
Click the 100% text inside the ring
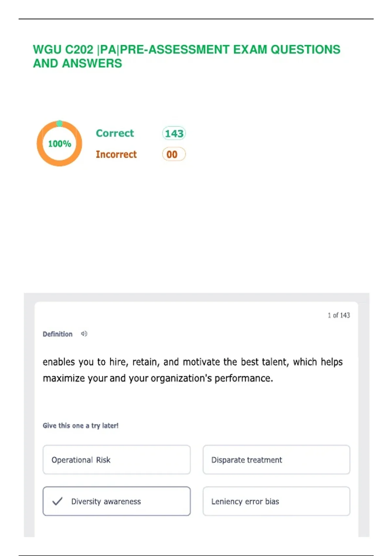(59, 144)
